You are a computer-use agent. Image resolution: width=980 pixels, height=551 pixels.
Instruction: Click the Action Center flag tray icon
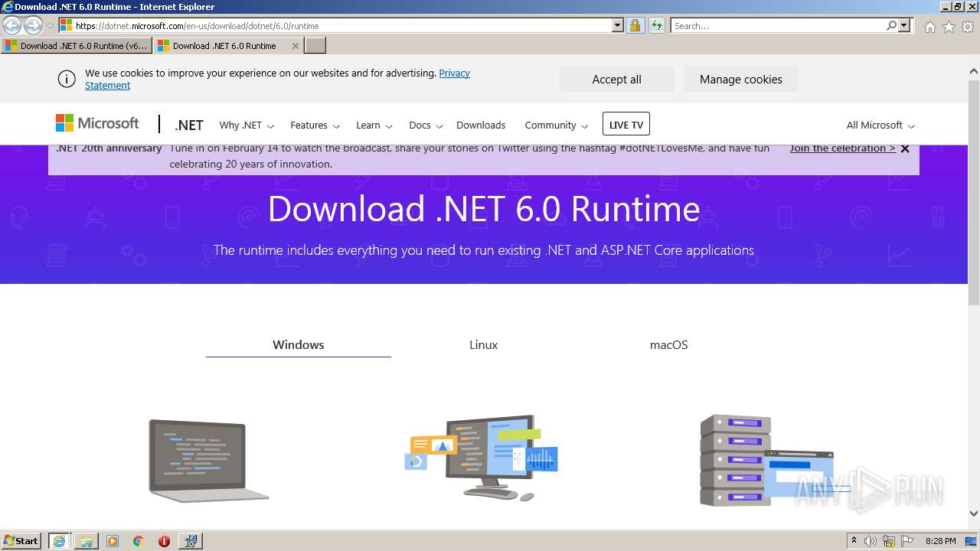click(907, 541)
